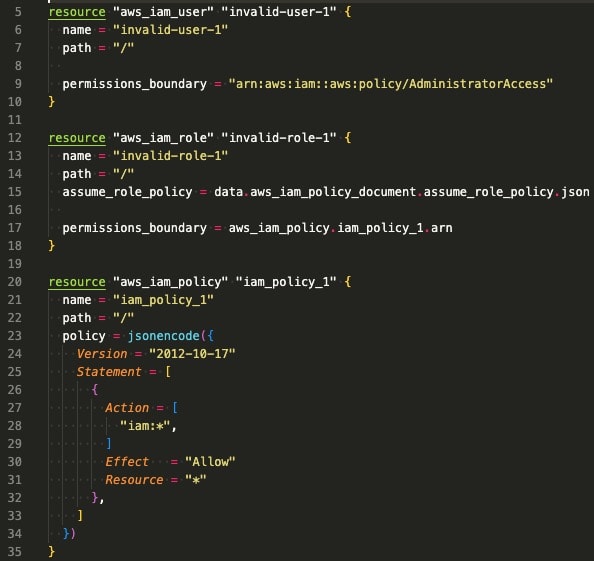This screenshot has height=561, width=594.
Task: Click the Action key on line 27
Action: (x=127, y=408)
